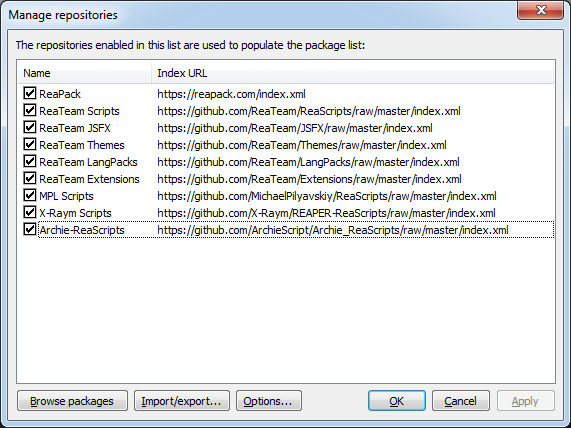The width and height of the screenshot is (571, 428).
Task: Uncheck the Archie-ReaScripts checkbox
Action: [29, 229]
